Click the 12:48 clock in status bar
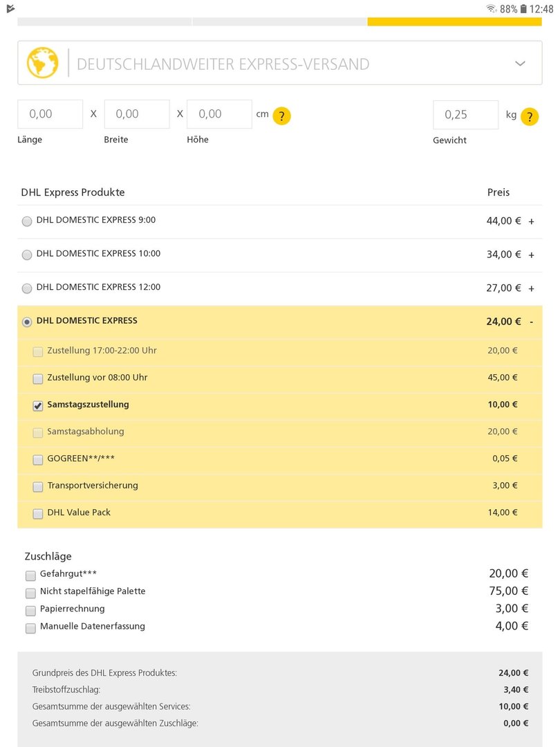Viewport: 560px width, 747px height. (541, 9)
